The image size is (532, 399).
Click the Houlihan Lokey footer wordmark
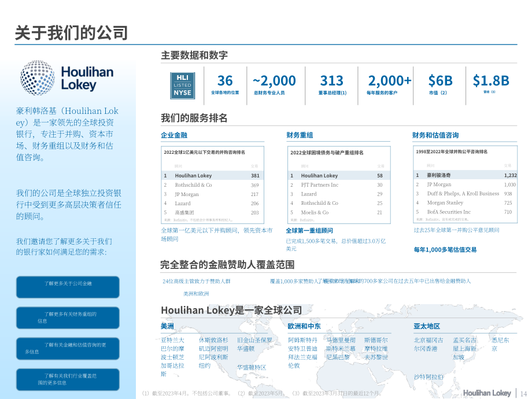click(x=487, y=393)
